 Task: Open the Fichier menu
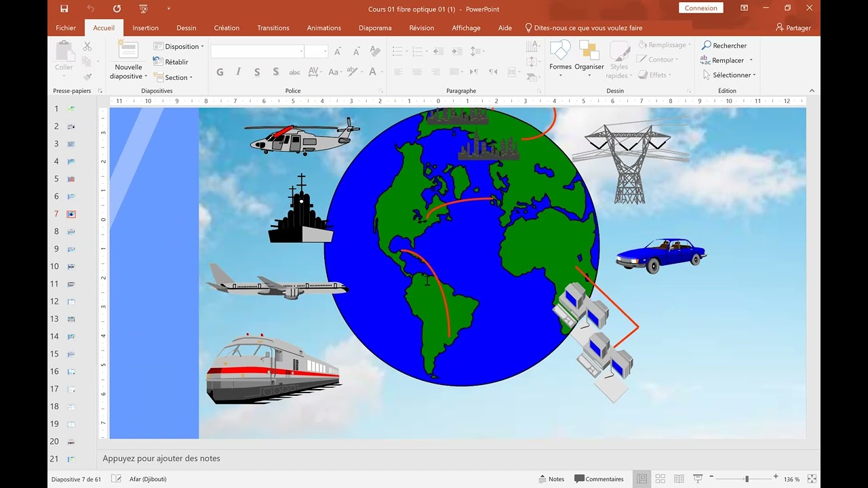point(66,28)
